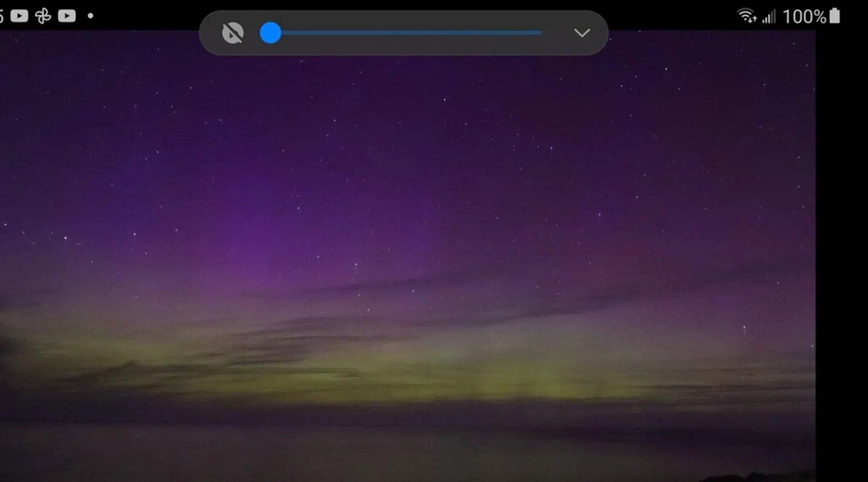Tap the partially visible clock digit

[1, 16]
